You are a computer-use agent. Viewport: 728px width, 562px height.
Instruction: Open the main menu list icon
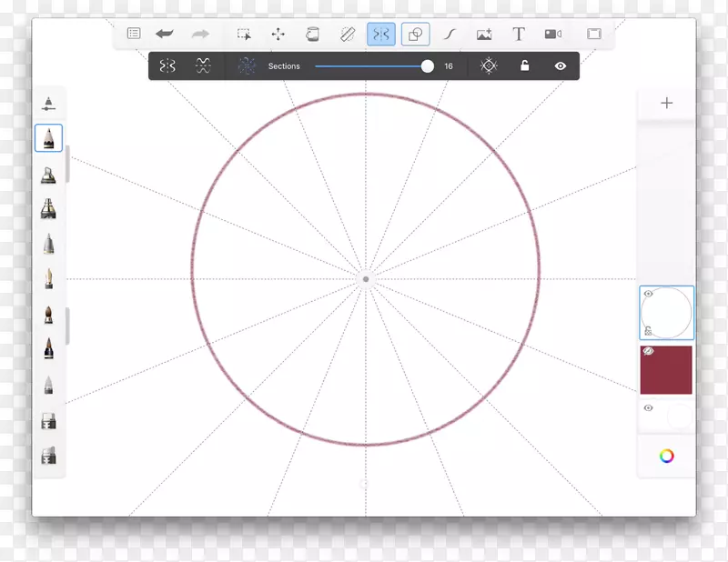coord(134,34)
